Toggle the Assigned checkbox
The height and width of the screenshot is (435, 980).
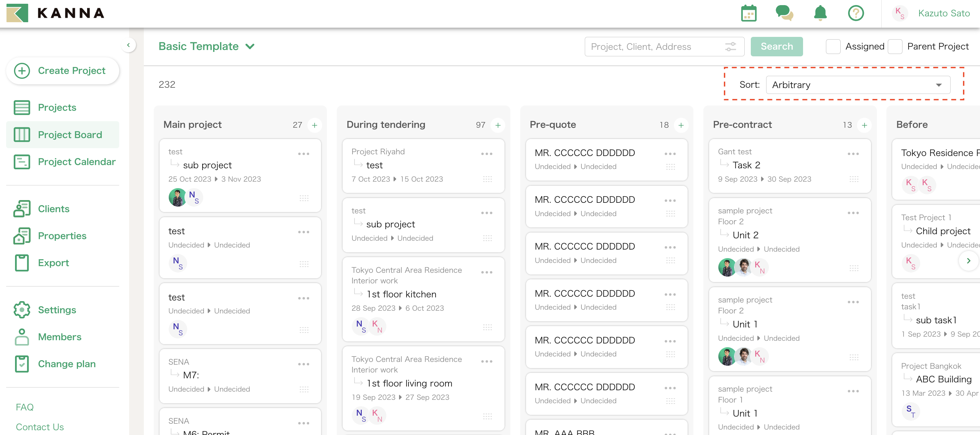833,47
